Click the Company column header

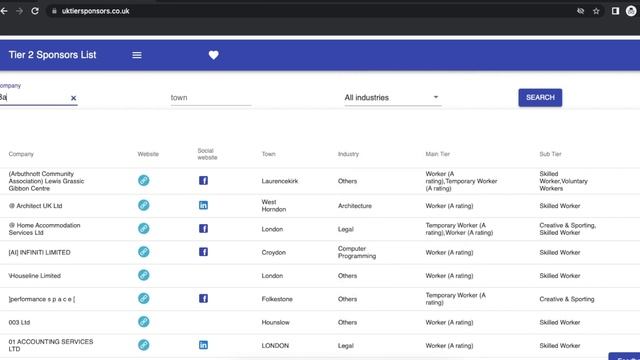coord(21,154)
